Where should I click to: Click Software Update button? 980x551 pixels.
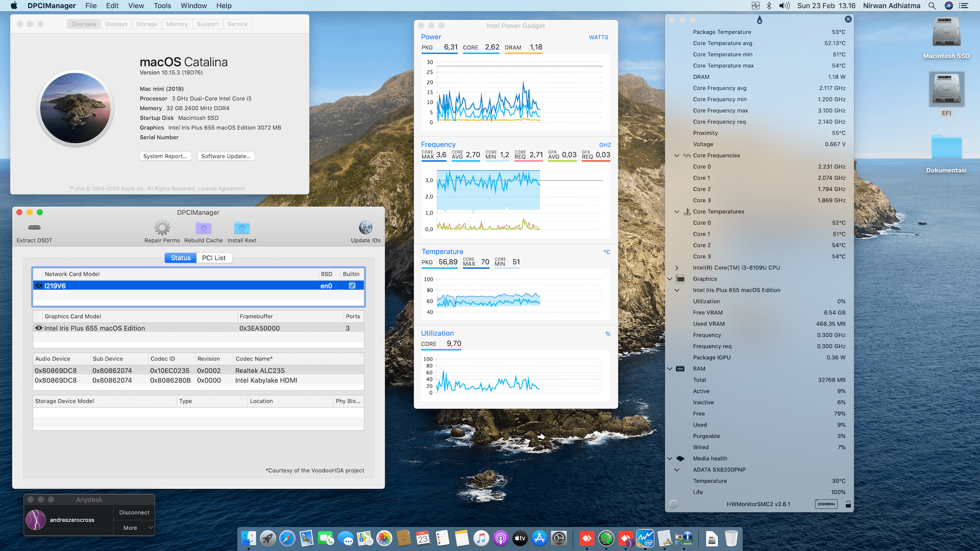coord(226,156)
